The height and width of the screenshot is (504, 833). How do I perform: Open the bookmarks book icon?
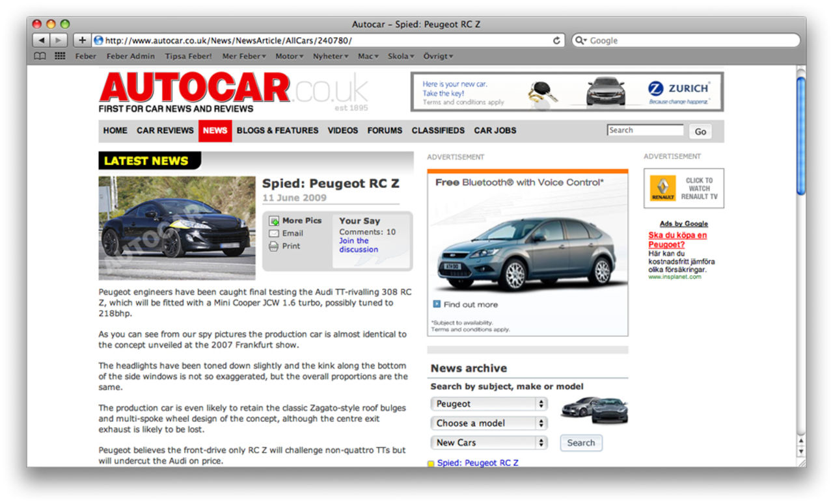coord(40,57)
